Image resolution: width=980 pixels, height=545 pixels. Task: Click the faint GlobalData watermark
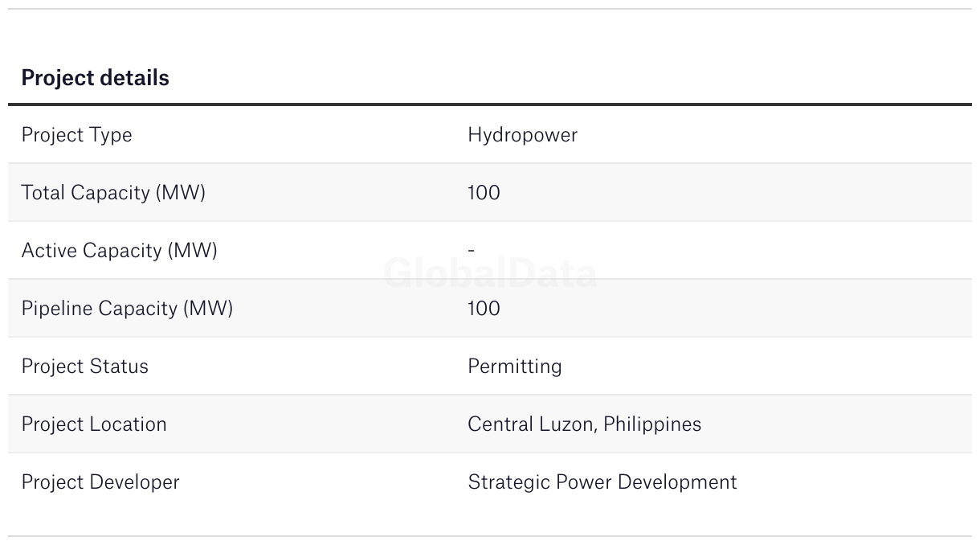[x=490, y=274]
